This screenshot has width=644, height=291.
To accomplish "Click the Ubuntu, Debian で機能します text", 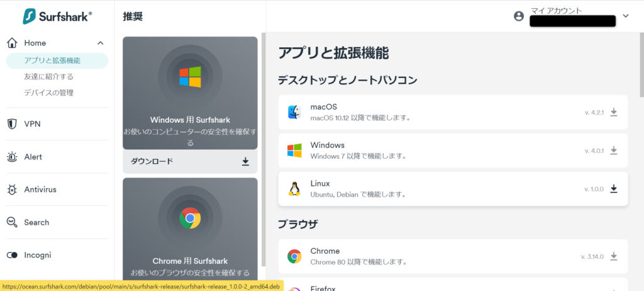I will click(x=358, y=194).
